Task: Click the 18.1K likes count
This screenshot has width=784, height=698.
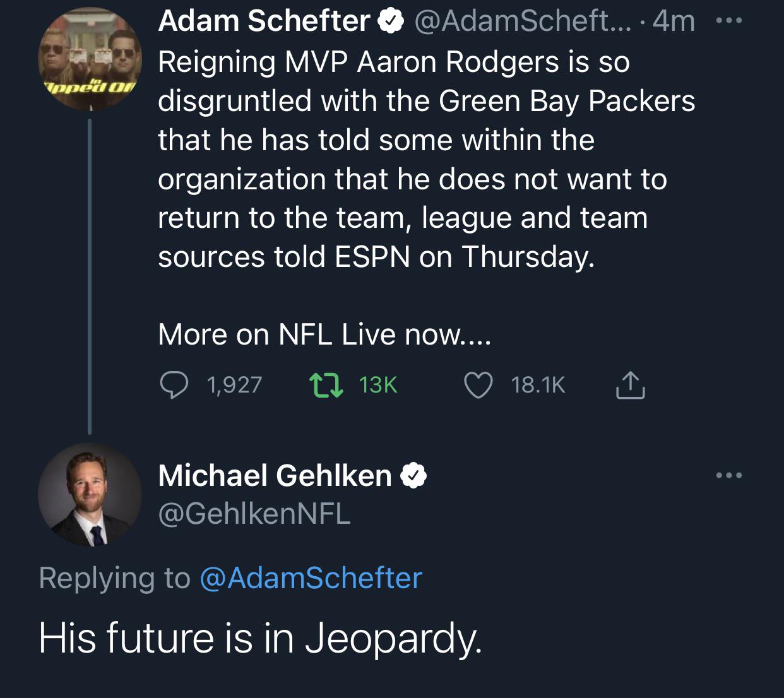Action: (538, 385)
